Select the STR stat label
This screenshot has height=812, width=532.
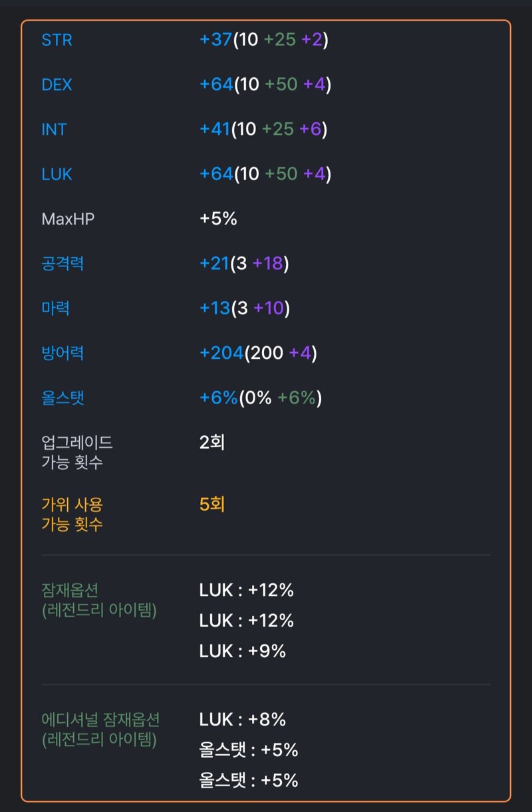coord(57,40)
